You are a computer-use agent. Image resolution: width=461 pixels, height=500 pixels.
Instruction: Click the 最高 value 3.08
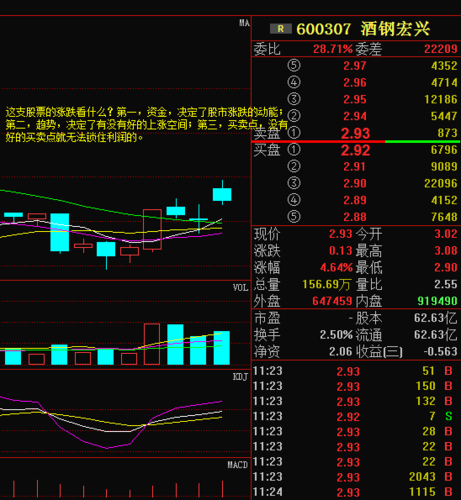[446, 250]
